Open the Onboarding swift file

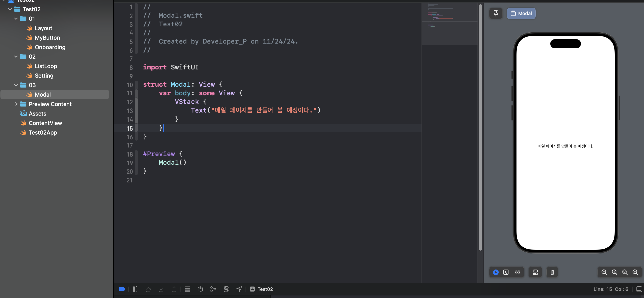pos(50,47)
